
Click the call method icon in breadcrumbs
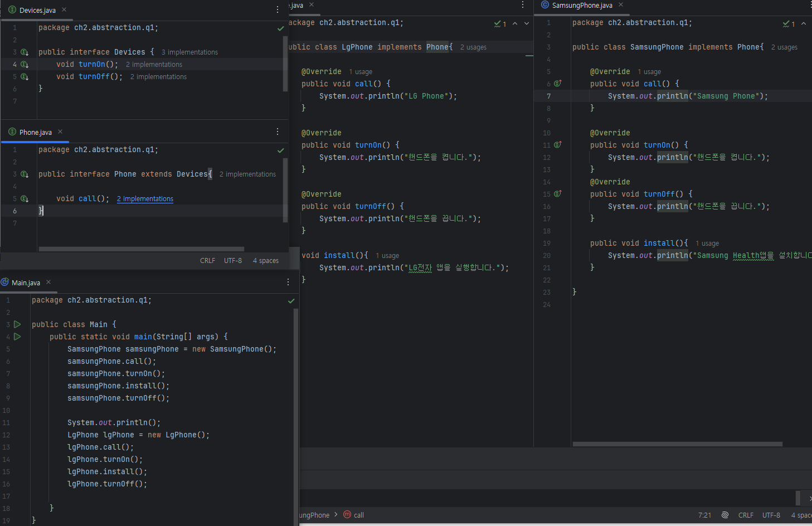[x=347, y=515]
